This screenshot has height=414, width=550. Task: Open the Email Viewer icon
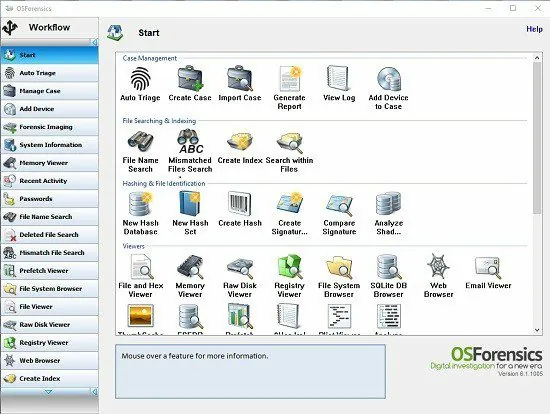click(x=488, y=267)
